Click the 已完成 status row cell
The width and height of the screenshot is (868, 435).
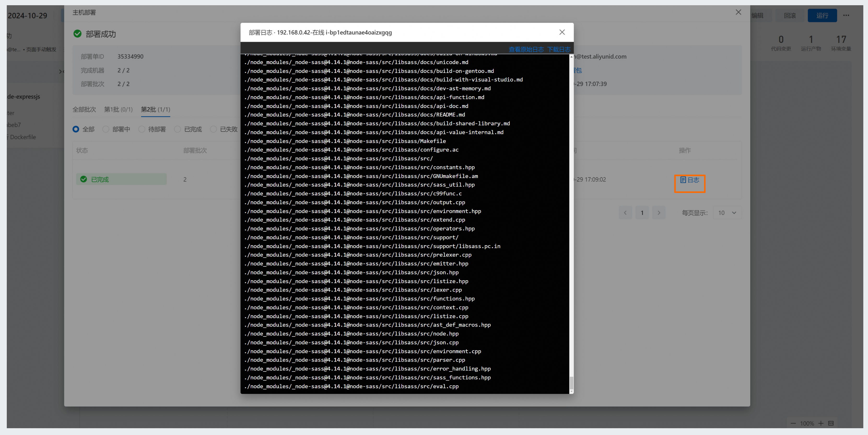pyautogui.click(x=121, y=179)
